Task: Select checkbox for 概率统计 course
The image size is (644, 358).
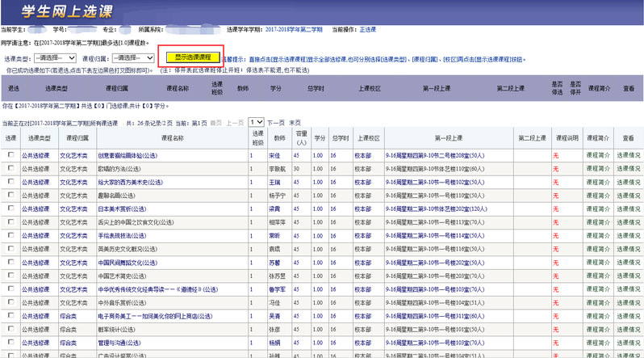Action: 10,329
